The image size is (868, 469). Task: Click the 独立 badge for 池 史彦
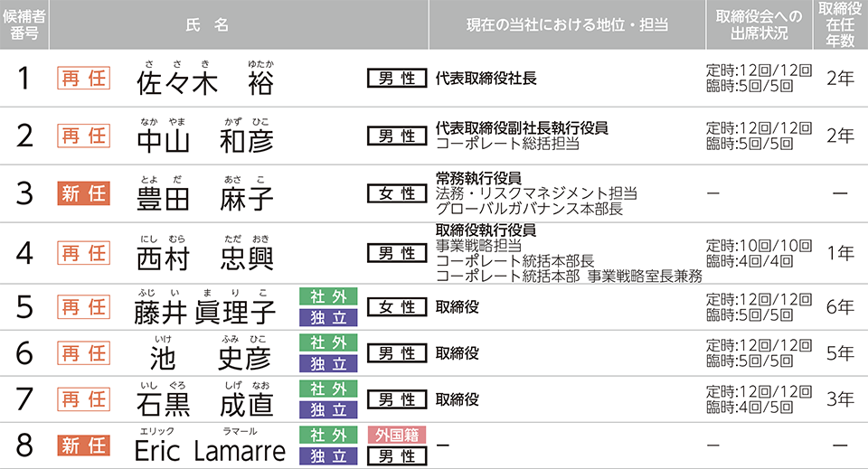(327, 362)
